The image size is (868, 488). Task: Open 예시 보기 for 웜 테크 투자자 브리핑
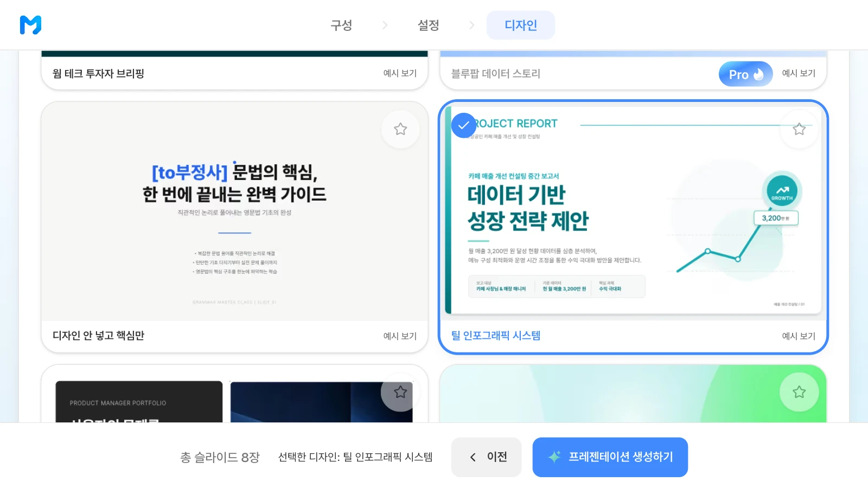400,73
